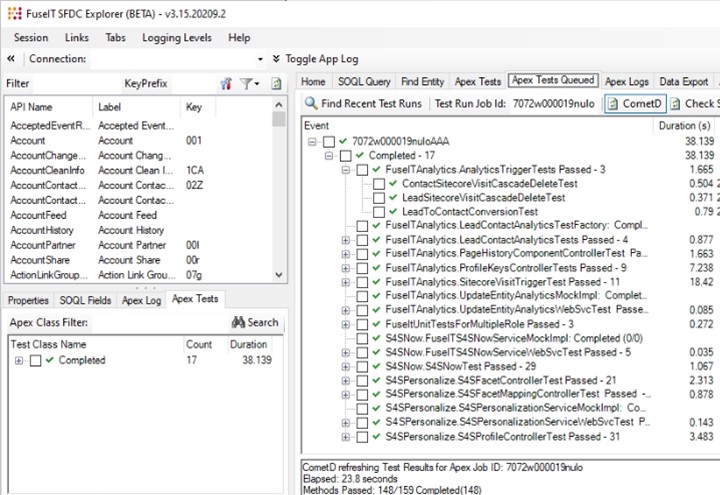
Task: Click the Duration (s) column header
Action: coord(684,125)
